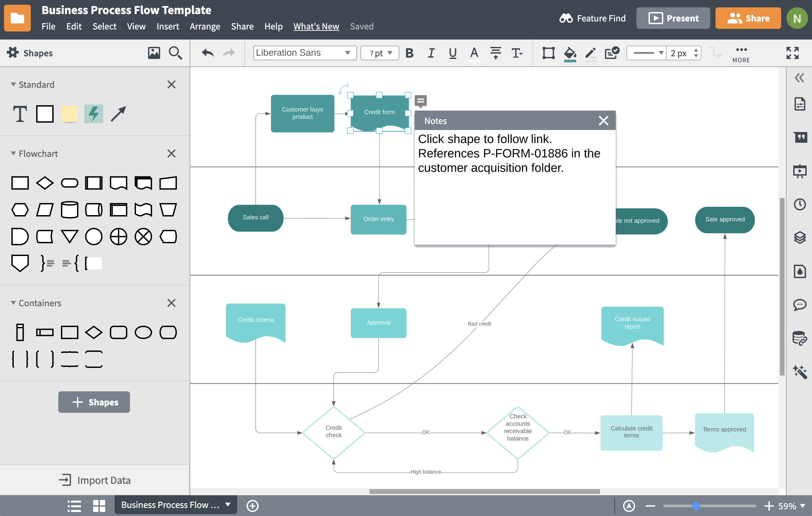Screen dimensions: 812x516
Task: Open the line width stepper dropdown
Action: click(698, 53)
